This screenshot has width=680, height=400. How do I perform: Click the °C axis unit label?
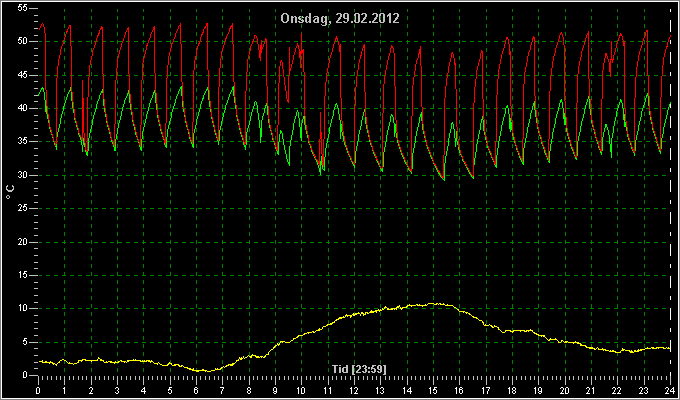(10, 192)
